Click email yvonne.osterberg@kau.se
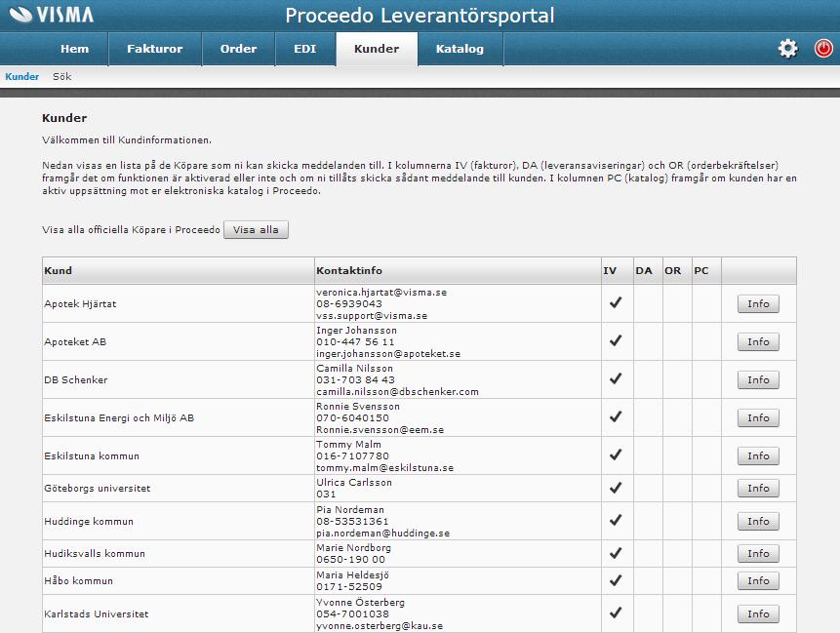The image size is (840, 633). [x=380, y=625]
